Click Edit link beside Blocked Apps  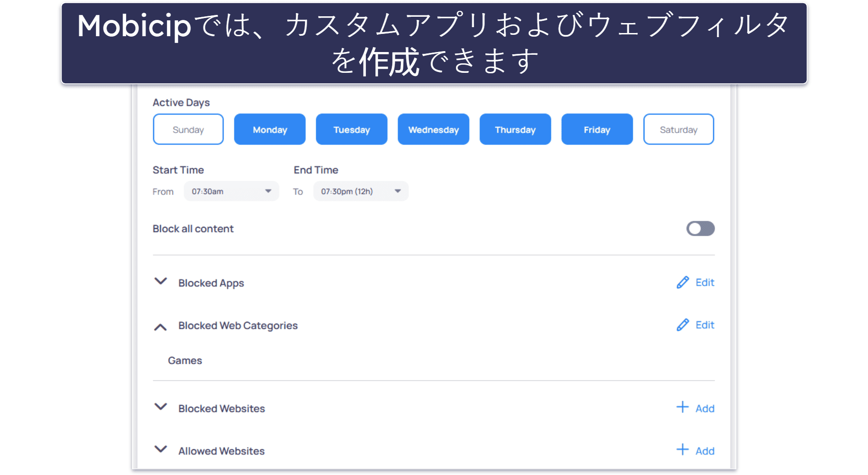[705, 282]
